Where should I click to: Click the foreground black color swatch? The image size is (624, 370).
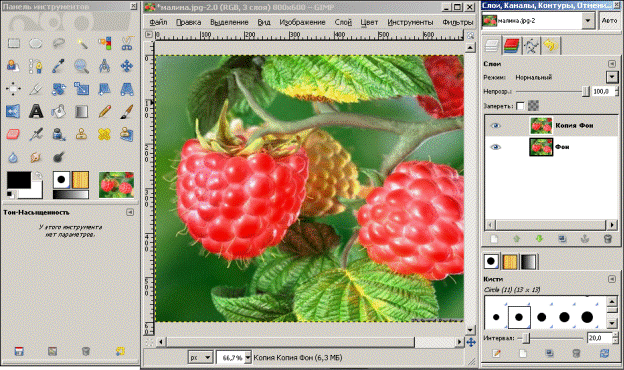19,180
